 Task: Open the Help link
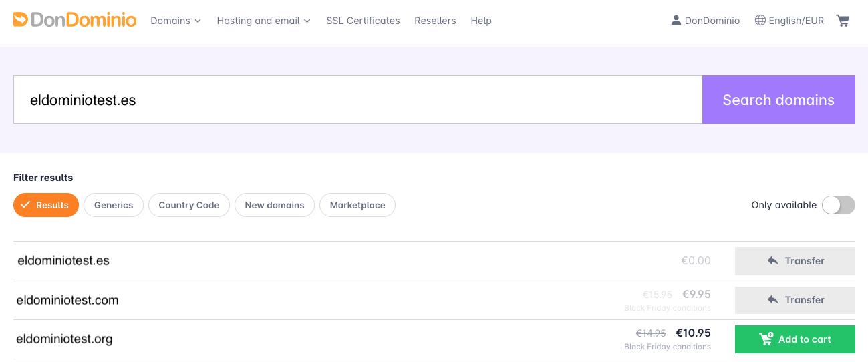[481, 21]
